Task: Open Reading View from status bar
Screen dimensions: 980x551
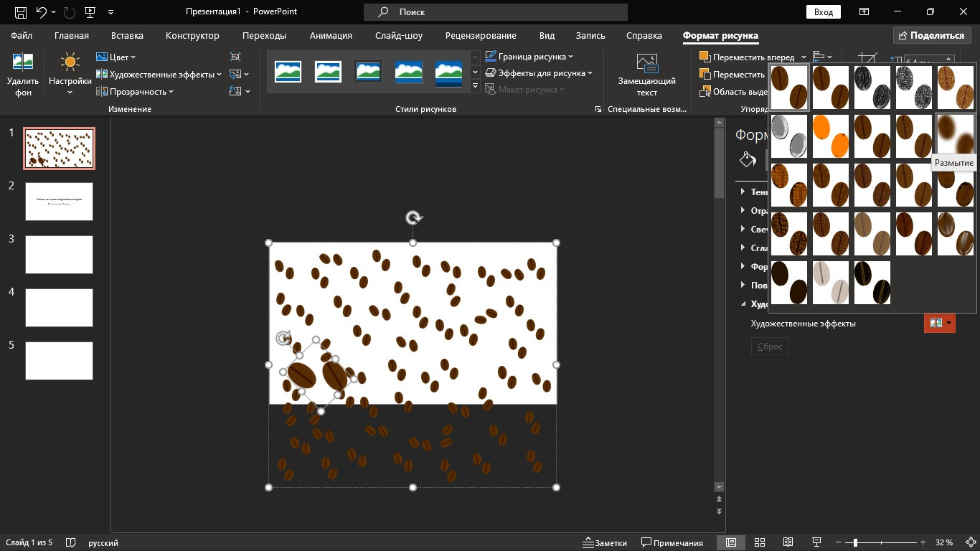Action: [788, 542]
